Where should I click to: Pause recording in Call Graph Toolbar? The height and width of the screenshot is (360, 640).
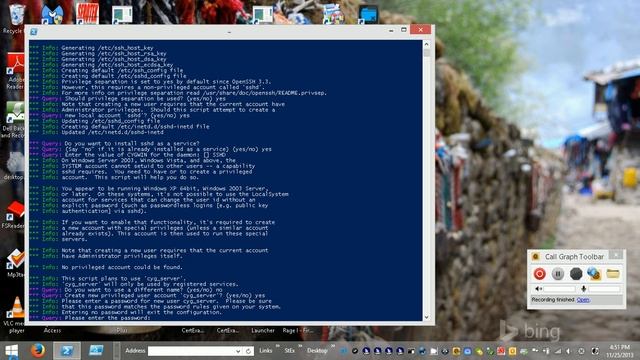pos(558,274)
